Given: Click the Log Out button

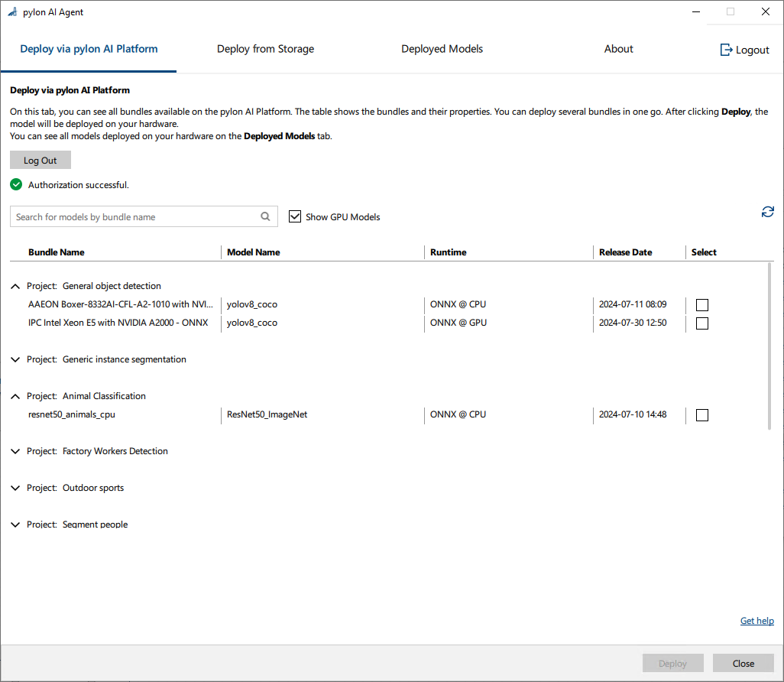Looking at the screenshot, I should click(x=40, y=160).
